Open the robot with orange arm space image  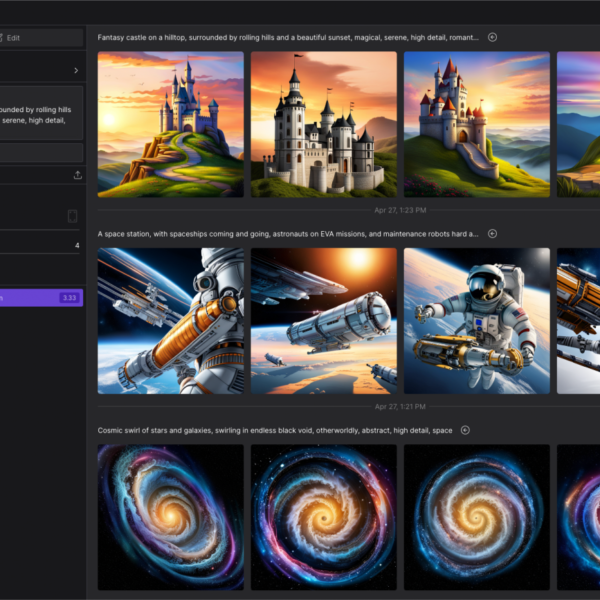171,321
